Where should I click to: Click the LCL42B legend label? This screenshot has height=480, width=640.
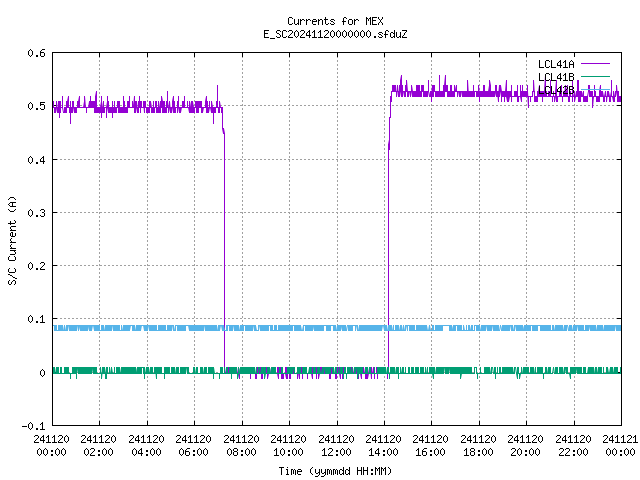tap(556, 90)
